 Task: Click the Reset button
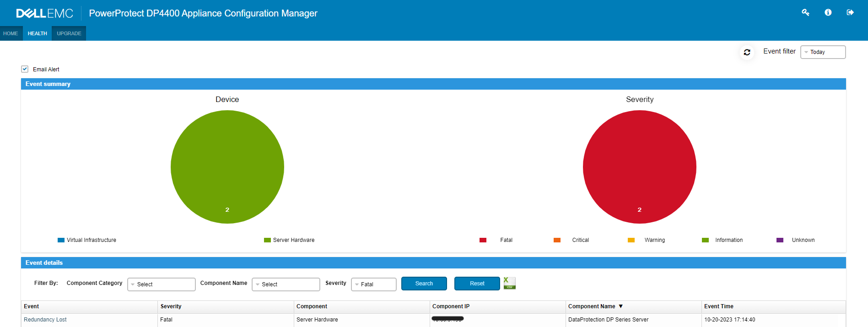477,284
